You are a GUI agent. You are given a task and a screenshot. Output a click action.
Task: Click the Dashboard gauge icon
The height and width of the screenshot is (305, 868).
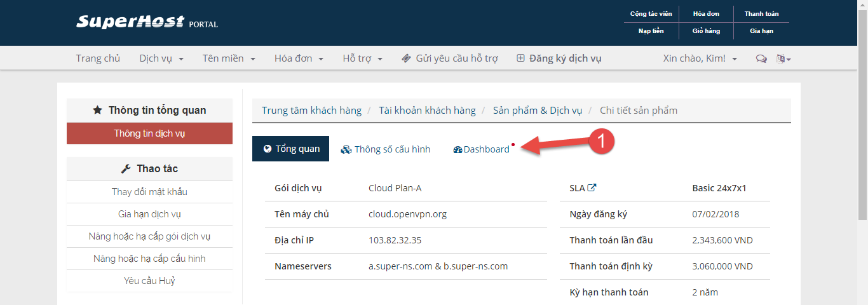click(458, 149)
